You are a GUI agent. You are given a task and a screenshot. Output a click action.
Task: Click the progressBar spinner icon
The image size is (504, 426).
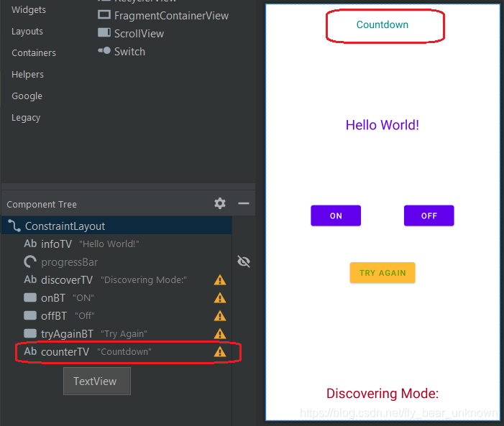click(30, 261)
